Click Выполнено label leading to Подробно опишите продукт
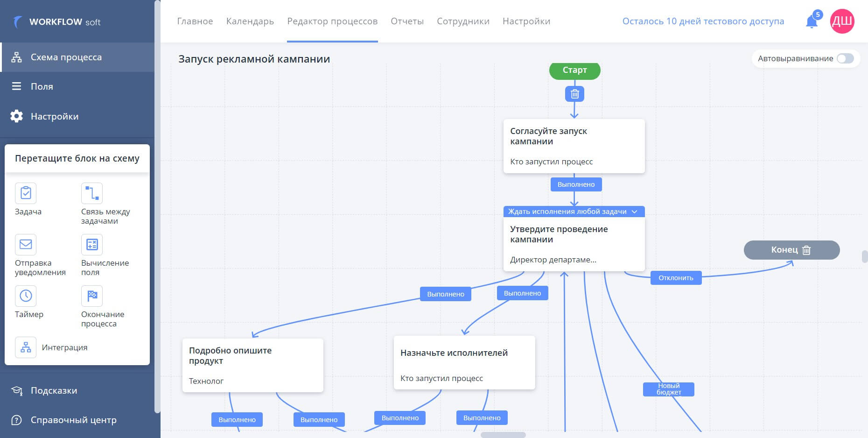868x438 pixels. [x=446, y=294]
